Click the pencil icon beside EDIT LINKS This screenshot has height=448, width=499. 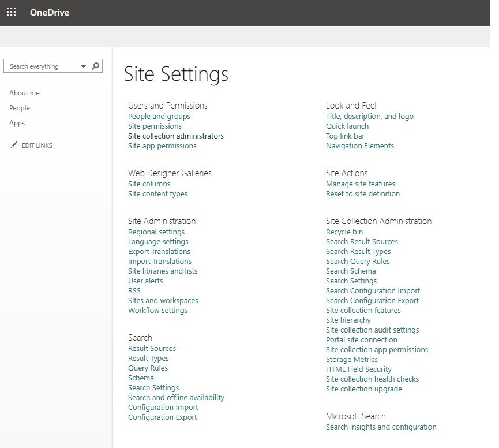tap(14, 145)
